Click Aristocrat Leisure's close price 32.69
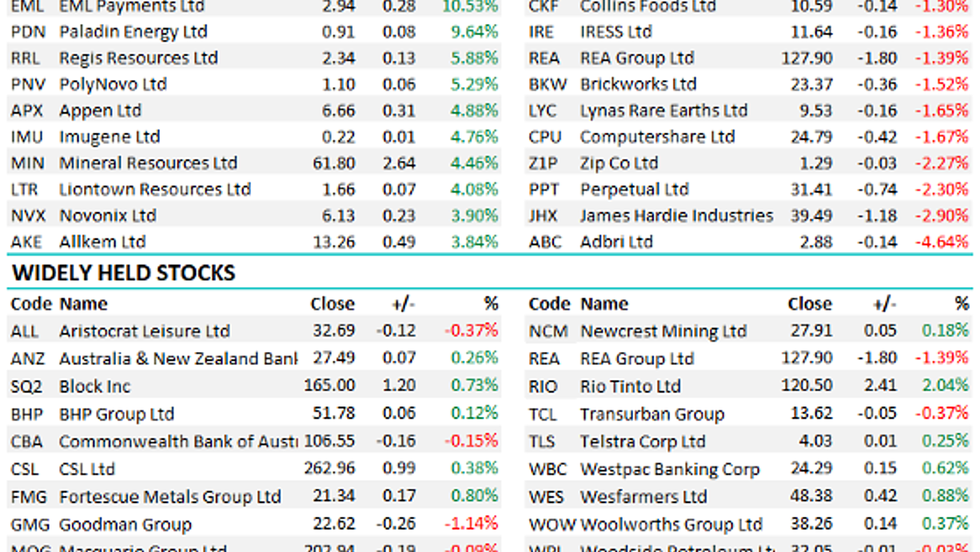The width and height of the screenshot is (980, 552). click(x=334, y=331)
